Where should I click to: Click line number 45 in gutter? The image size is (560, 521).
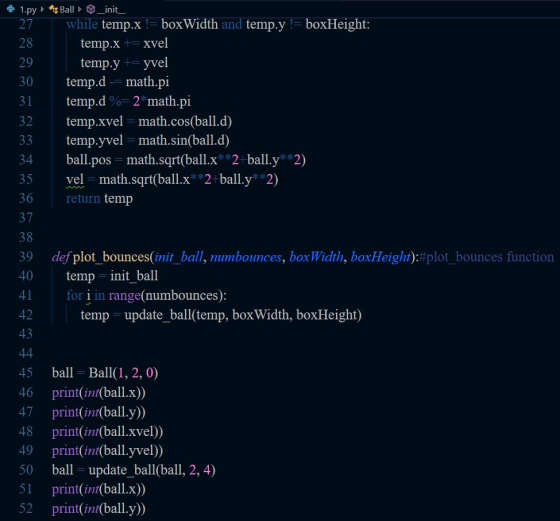pyautogui.click(x=26, y=373)
